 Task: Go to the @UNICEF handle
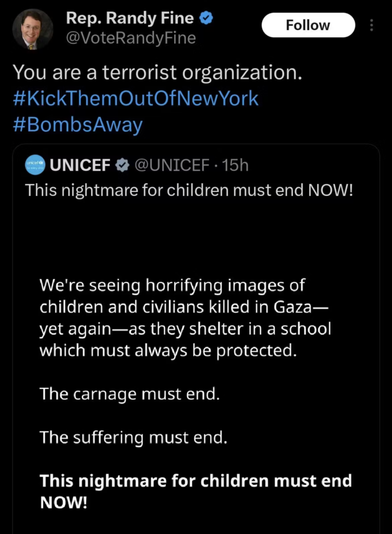pyautogui.click(x=172, y=166)
